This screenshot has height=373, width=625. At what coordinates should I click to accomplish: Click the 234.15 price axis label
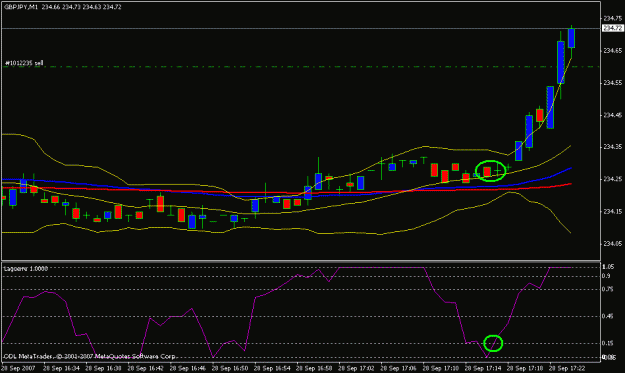[613, 212]
